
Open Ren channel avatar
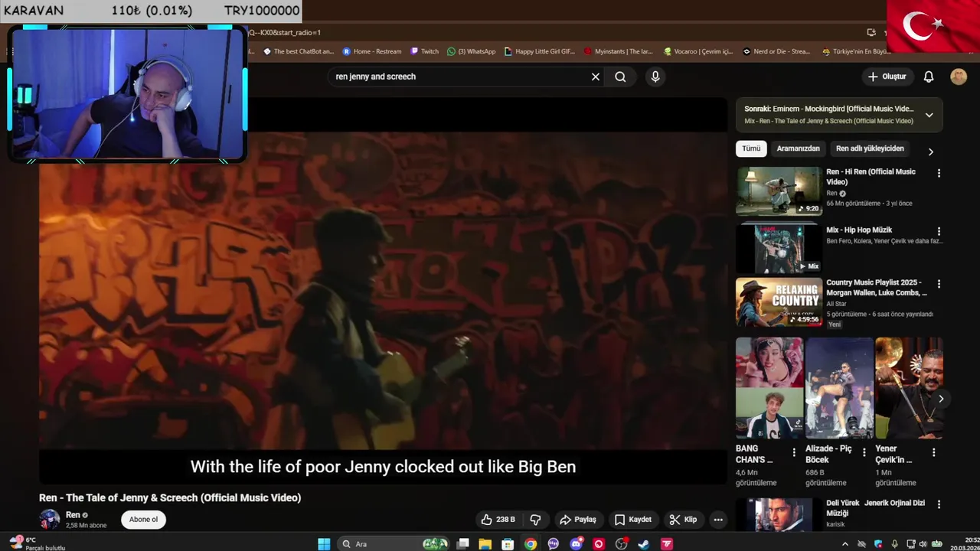pyautogui.click(x=50, y=520)
